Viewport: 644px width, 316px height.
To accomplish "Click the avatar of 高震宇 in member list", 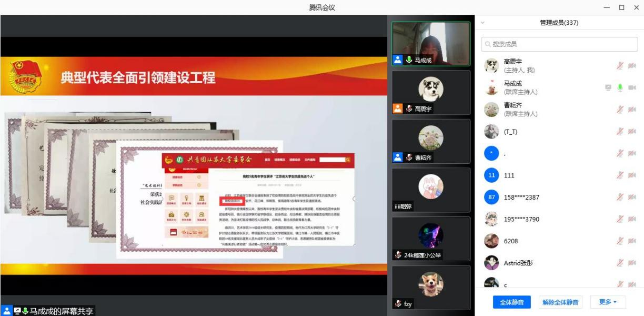I will click(491, 66).
